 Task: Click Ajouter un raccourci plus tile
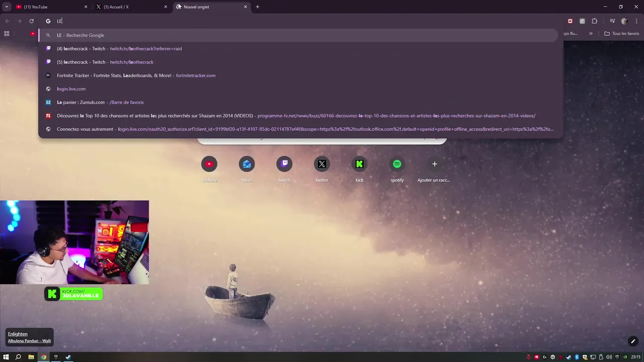coord(434,169)
